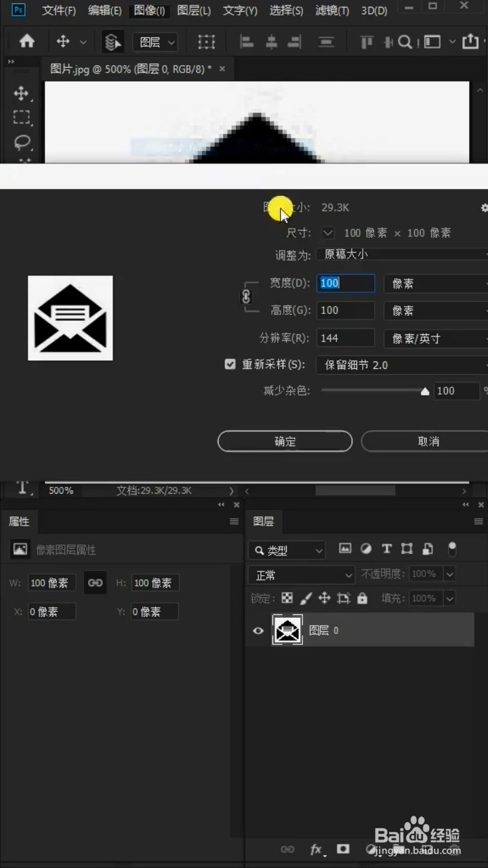The width and height of the screenshot is (488, 868).
Task: Toggle visibility eye of 图层 0
Action: coord(258,631)
